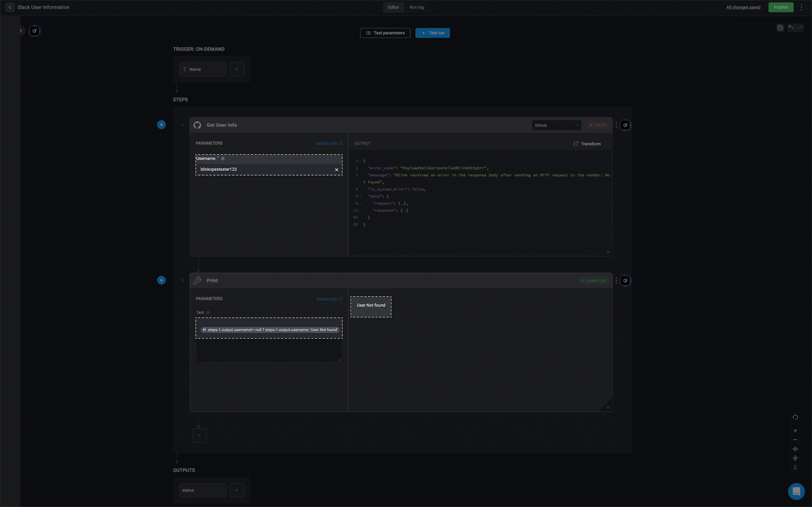
Task: Open Get User Info step options menu
Action: (x=616, y=125)
